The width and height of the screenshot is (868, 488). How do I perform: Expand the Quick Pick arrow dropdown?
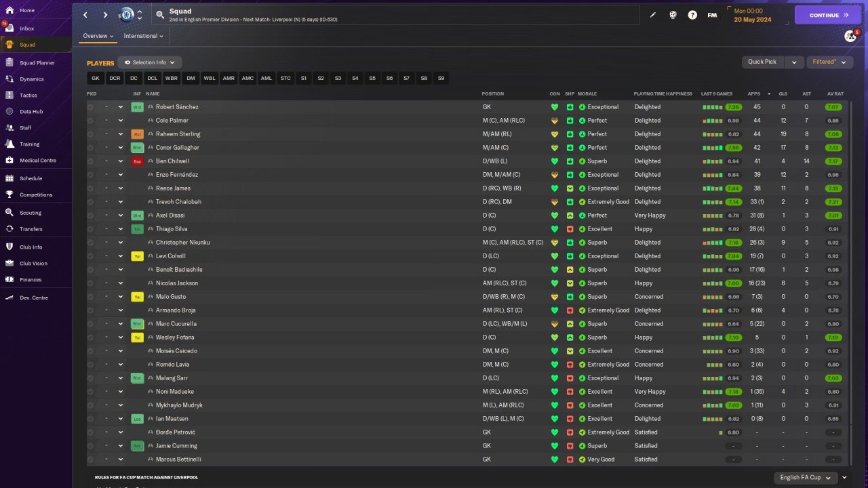(x=793, y=62)
